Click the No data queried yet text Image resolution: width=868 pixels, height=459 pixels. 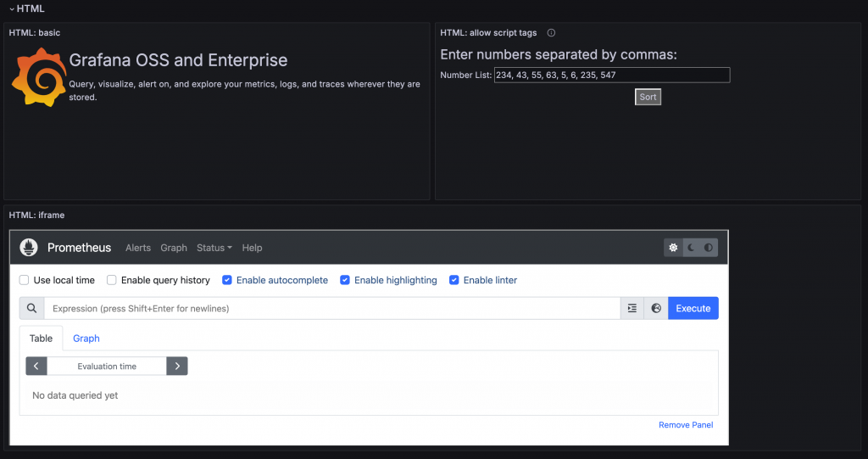tap(75, 395)
